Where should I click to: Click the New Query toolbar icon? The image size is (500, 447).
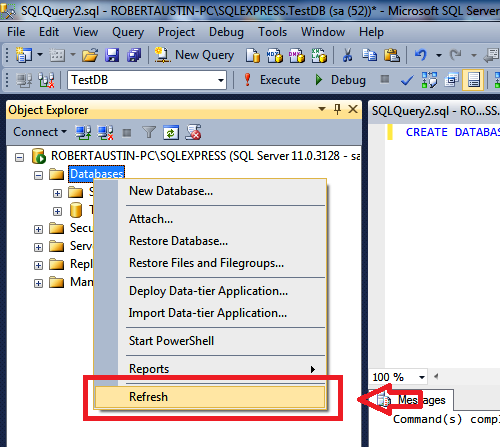[194, 55]
